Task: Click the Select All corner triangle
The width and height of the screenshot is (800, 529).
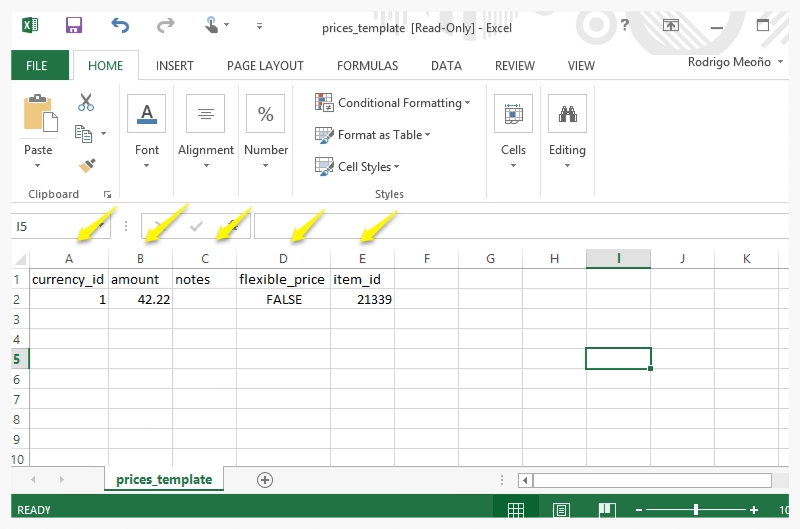Action: point(20,259)
